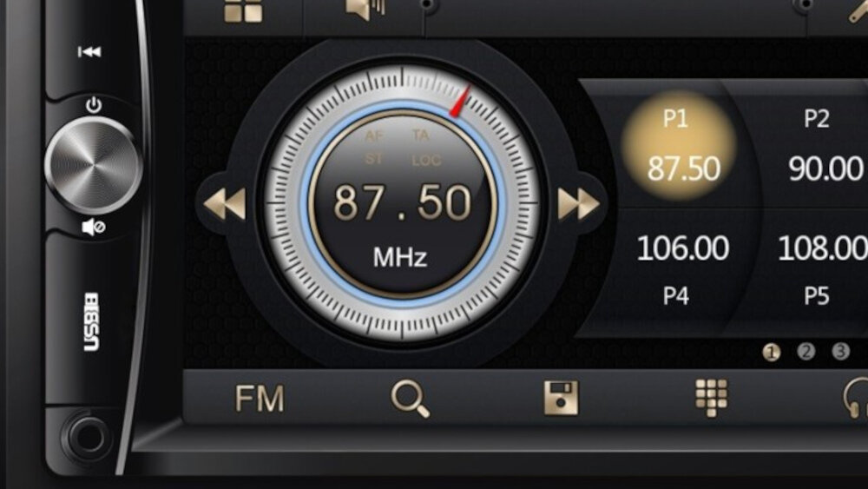
Task: Open the USB port cover
Action: click(x=91, y=321)
